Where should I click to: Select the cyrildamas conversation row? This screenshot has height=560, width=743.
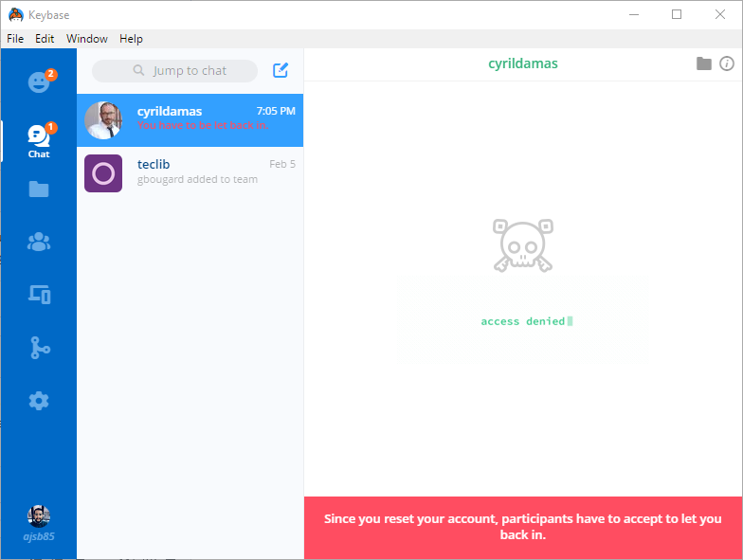coord(190,119)
